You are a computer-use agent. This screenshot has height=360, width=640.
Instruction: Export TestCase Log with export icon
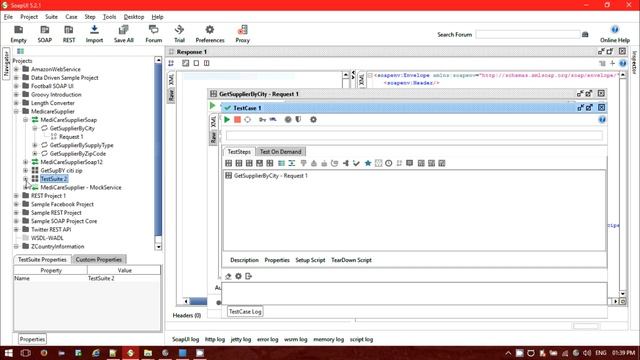(248, 276)
